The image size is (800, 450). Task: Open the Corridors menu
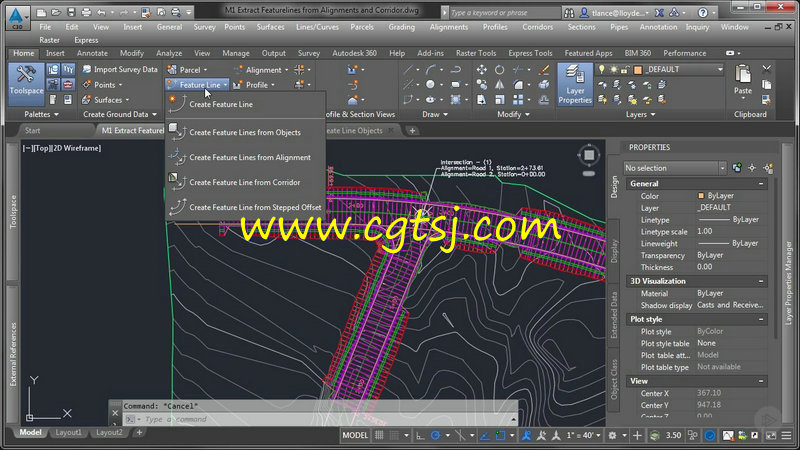(x=537, y=27)
